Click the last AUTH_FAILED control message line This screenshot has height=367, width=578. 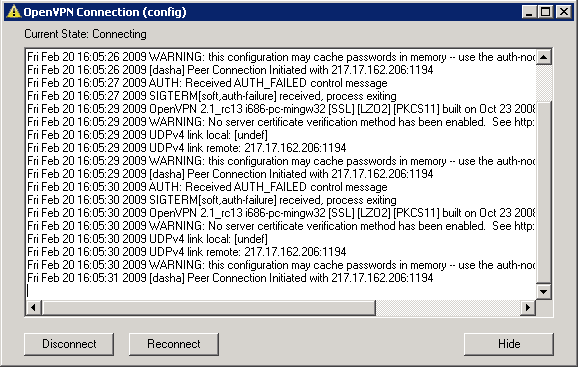(x=207, y=187)
